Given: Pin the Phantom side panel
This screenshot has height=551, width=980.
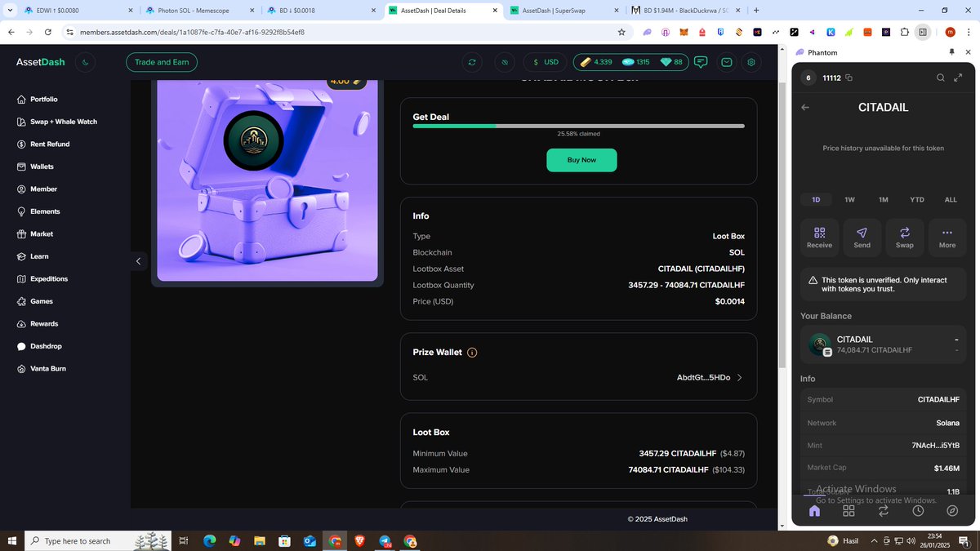Looking at the screenshot, I should tap(951, 52).
